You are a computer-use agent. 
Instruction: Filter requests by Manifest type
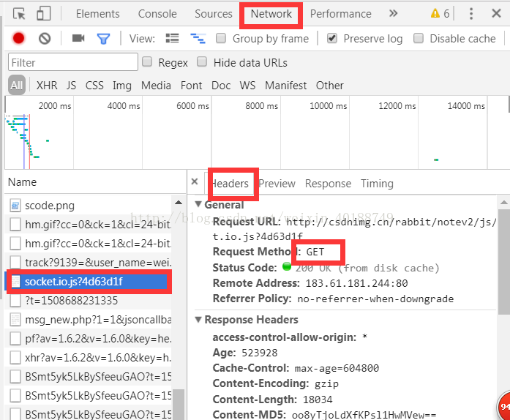click(x=285, y=85)
